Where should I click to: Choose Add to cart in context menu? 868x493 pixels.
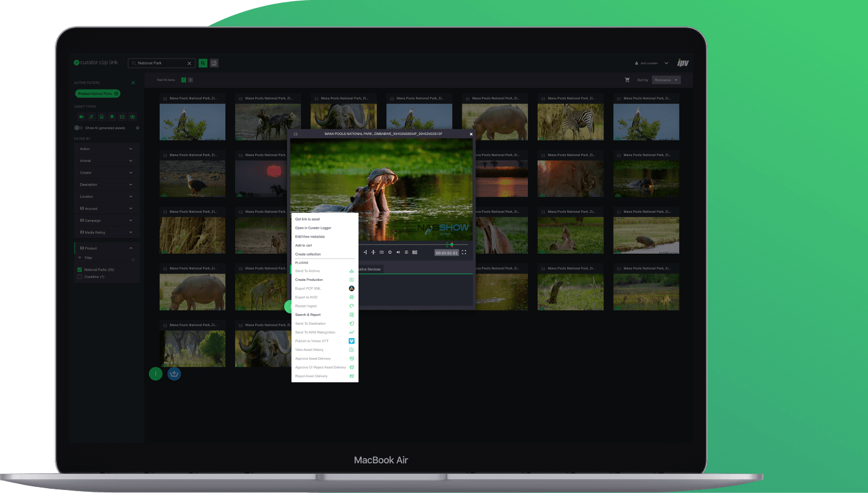click(x=325, y=245)
